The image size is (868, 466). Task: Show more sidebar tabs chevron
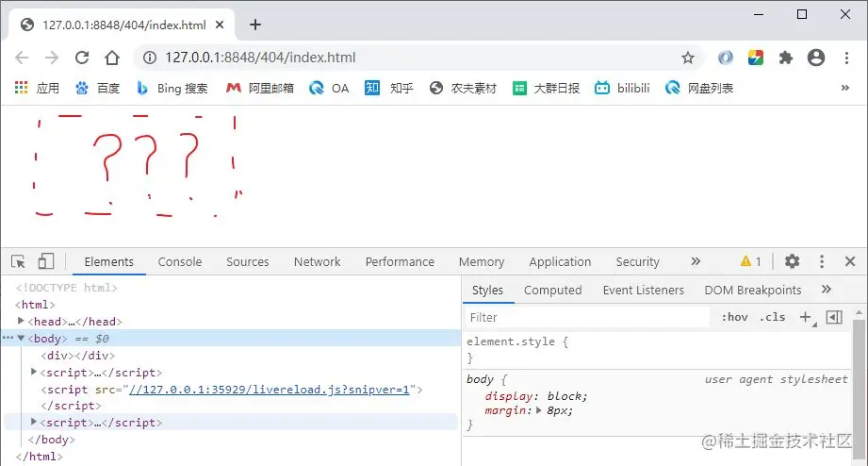pyautogui.click(x=826, y=290)
